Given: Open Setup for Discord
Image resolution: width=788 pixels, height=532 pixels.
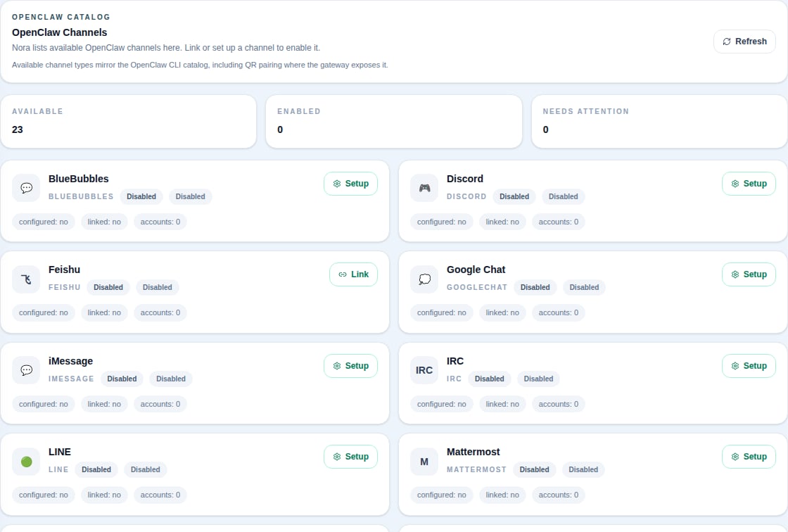Looking at the screenshot, I should tap(749, 184).
